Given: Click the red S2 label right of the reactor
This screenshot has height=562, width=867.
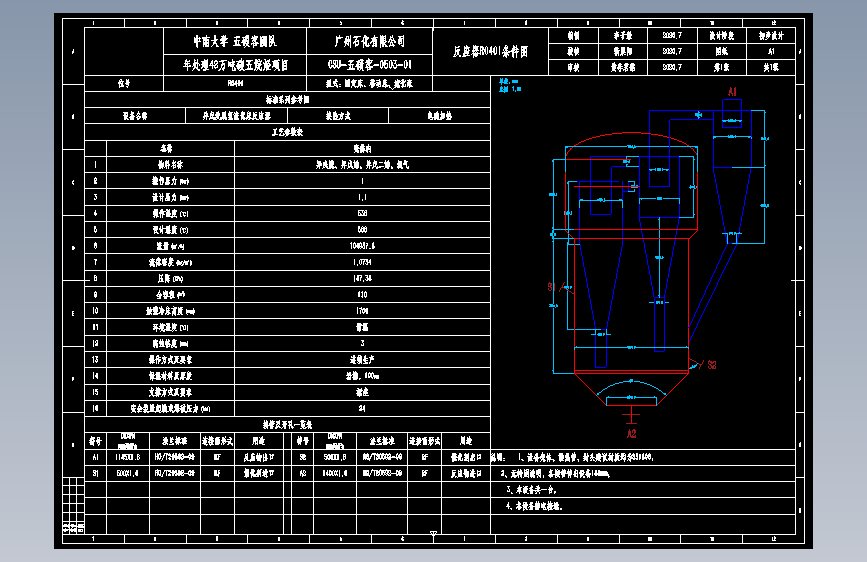Looking at the screenshot, I should point(712,365).
